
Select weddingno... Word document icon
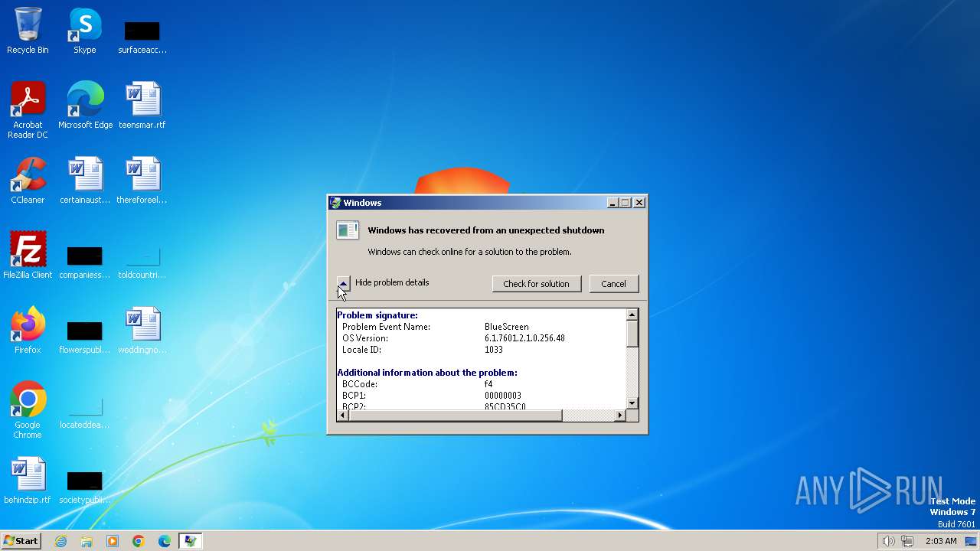point(142,331)
